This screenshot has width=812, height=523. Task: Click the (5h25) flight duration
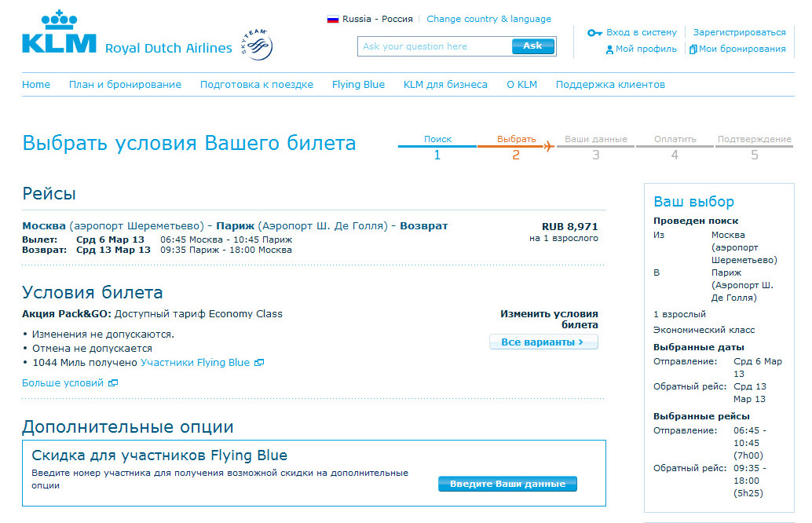pyautogui.click(x=748, y=493)
